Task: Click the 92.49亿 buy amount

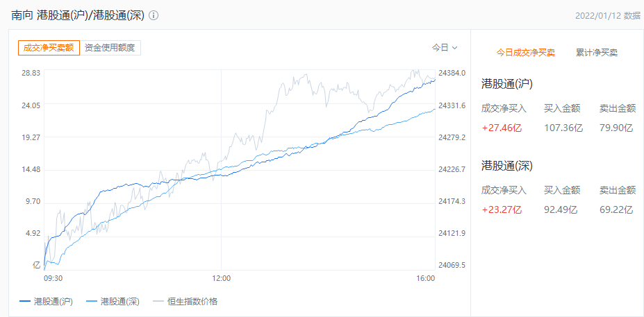Action: pyautogui.click(x=561, y=209)
